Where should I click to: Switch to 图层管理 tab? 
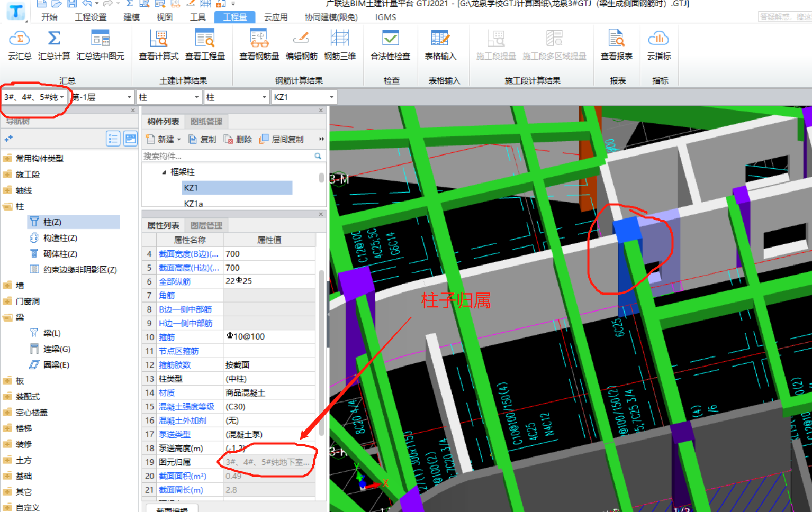click(206, 225)
